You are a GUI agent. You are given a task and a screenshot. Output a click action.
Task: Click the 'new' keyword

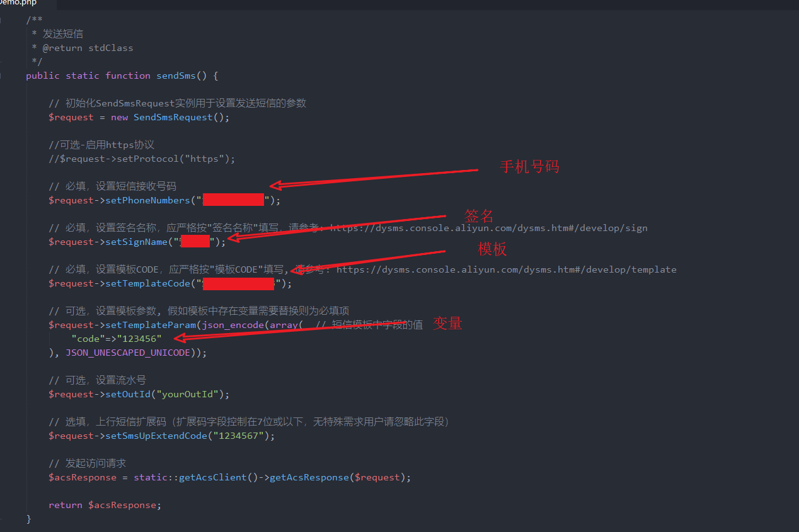pyautogui.click(x=119, y=117)
